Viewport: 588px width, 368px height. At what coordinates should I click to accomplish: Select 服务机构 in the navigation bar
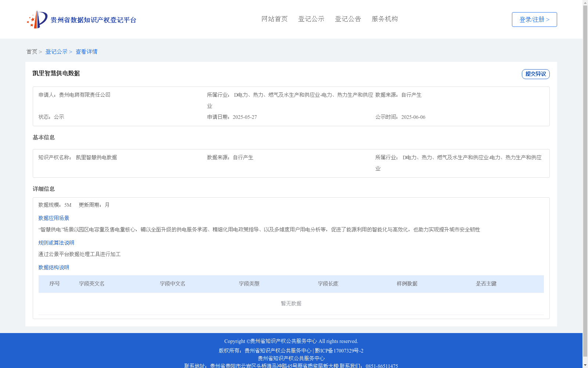click(x=385, y=19)
